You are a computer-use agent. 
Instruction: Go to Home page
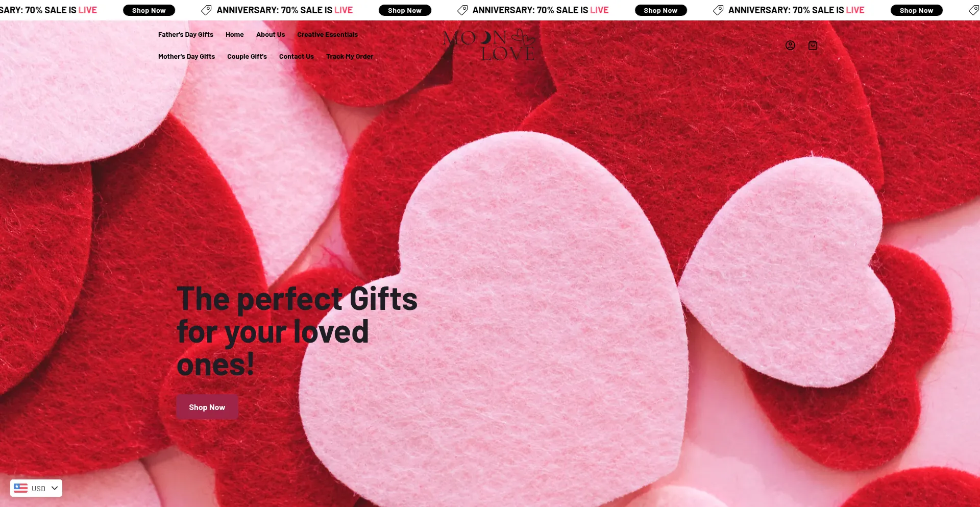tap(235, 35)
